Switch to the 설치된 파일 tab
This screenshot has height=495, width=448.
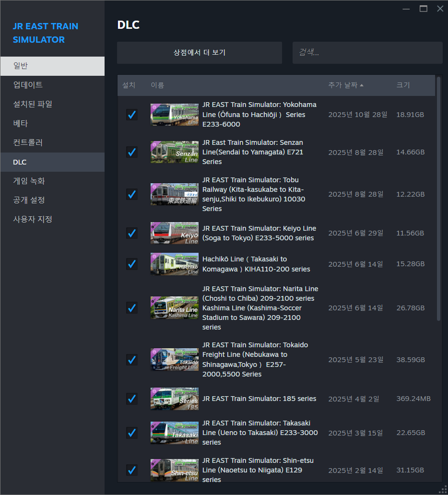coord(33,104)
